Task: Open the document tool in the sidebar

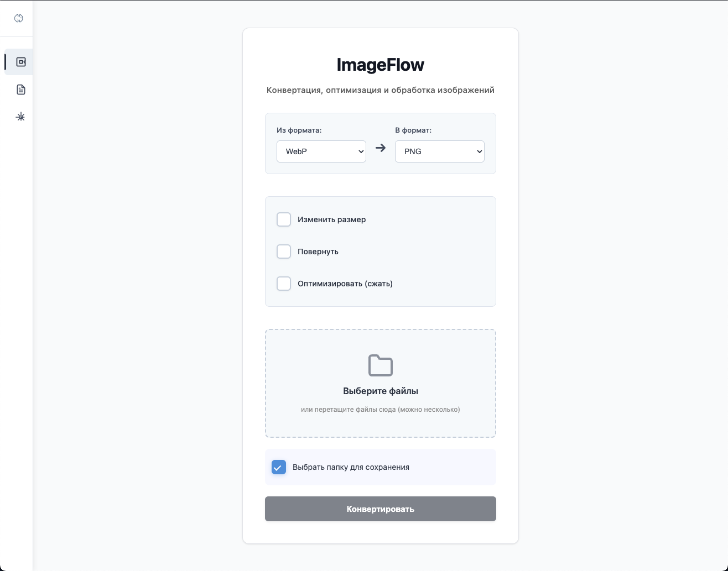Action: click(x=20, y=89)
